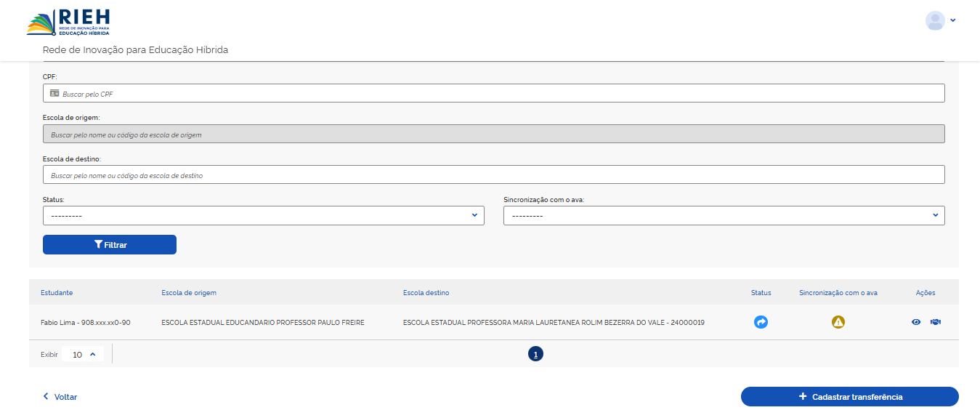Click the Estudante column header
Screen dimensions: 980x418
click(57, 293)
